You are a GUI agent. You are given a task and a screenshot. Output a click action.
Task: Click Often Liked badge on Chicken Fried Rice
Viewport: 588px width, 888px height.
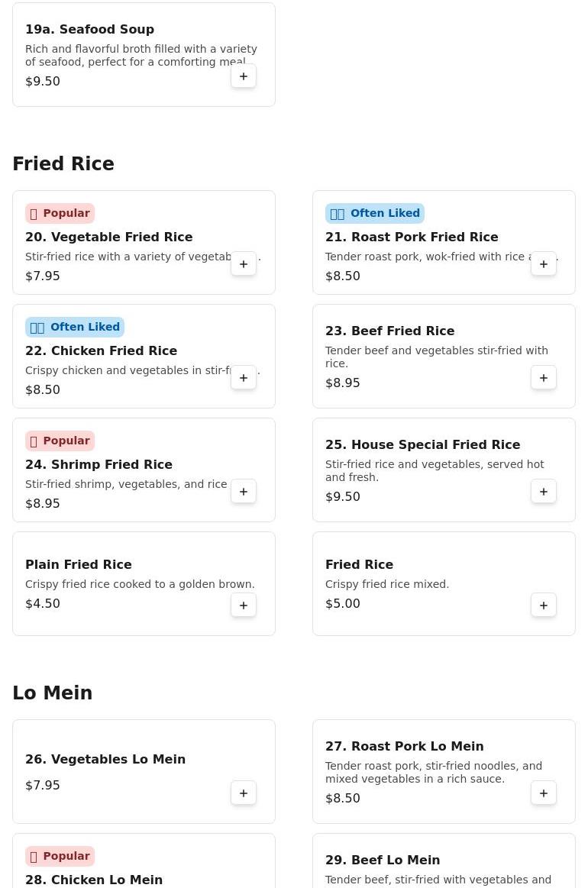tap(75, 328)
